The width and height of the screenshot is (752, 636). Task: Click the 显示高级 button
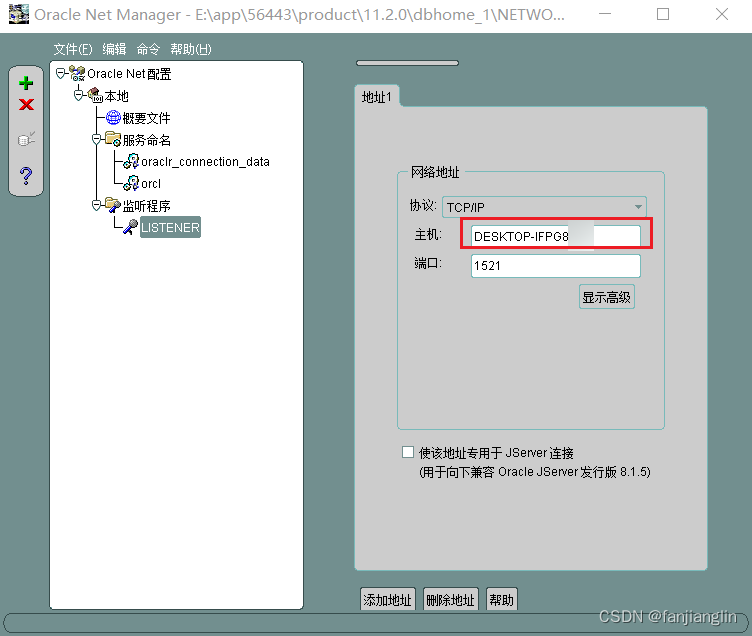tap(607, 297)
